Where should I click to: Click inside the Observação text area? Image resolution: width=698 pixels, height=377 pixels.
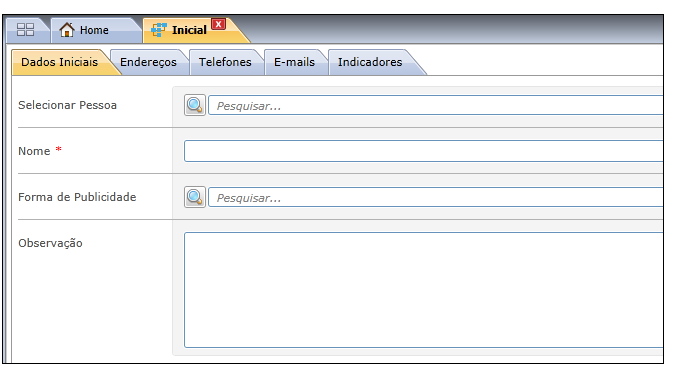[423, 290]
